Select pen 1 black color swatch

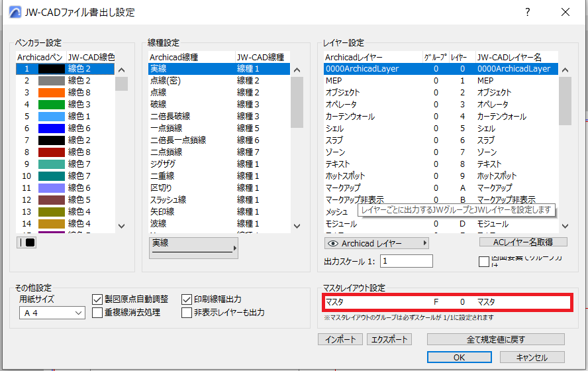52,69
